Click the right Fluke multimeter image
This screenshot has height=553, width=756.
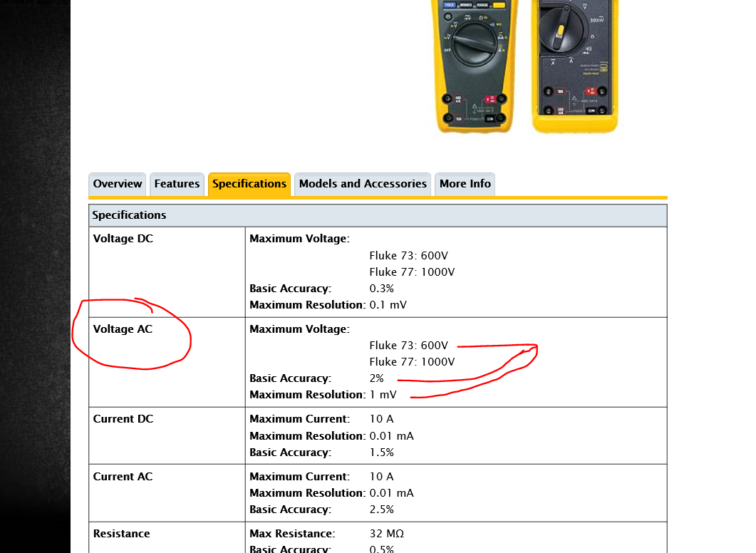575,66
